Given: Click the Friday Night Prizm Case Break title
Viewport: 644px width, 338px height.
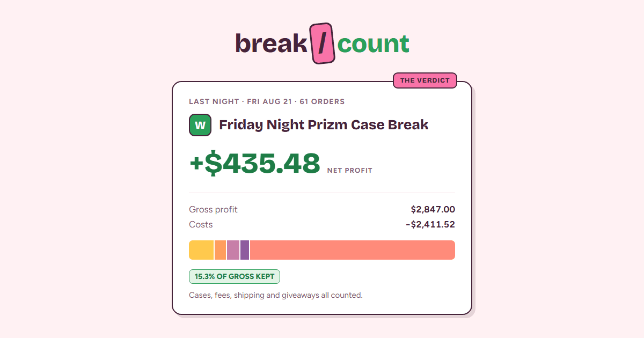Looking at the screenshot, I should (x=324, y=125).
